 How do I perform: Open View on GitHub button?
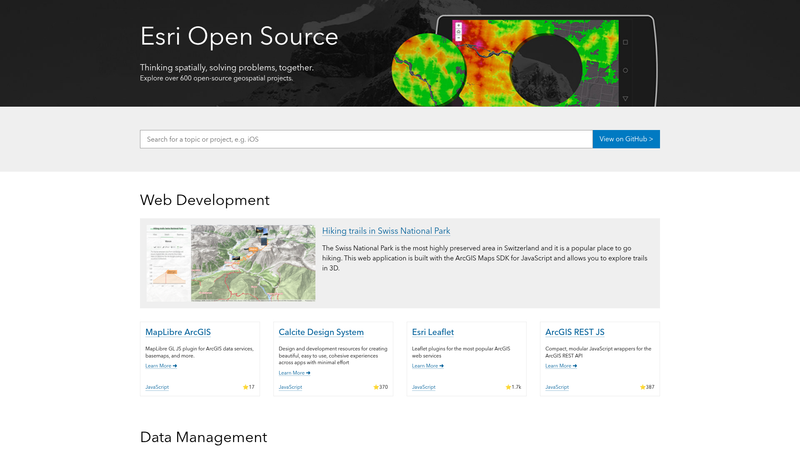(x=626, y=139)
